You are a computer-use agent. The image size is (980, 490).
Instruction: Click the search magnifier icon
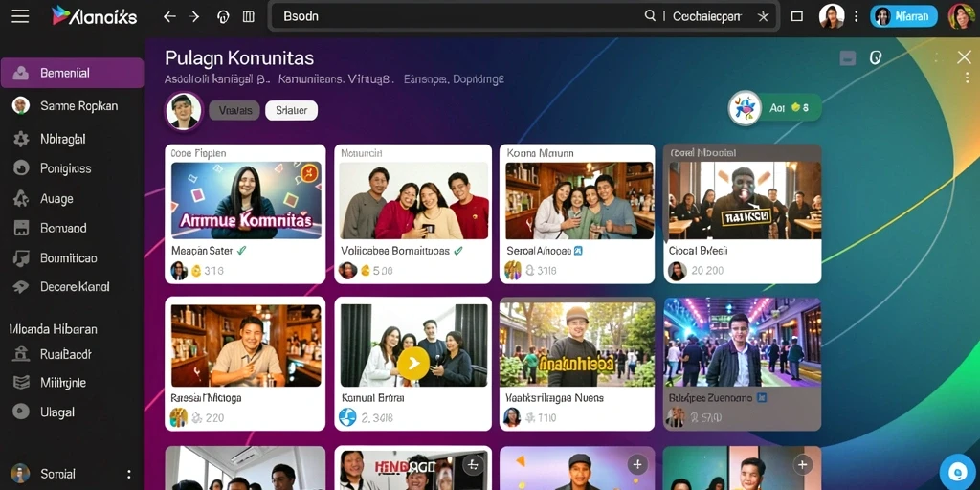point(650,16)
